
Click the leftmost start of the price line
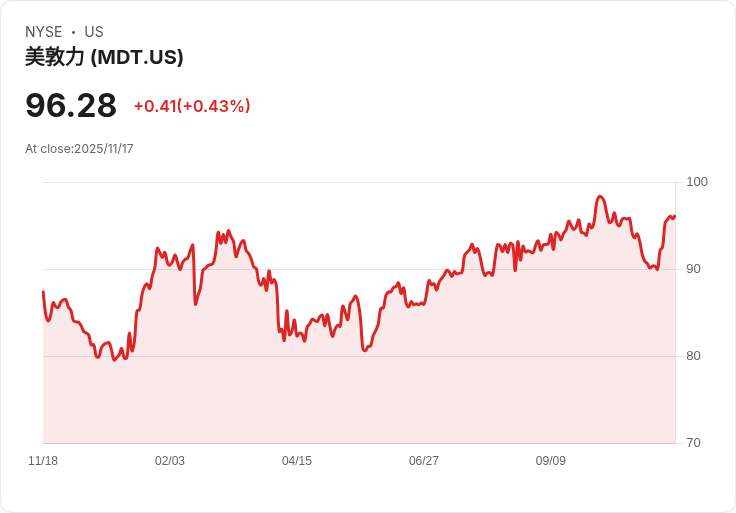click(43, 292)
